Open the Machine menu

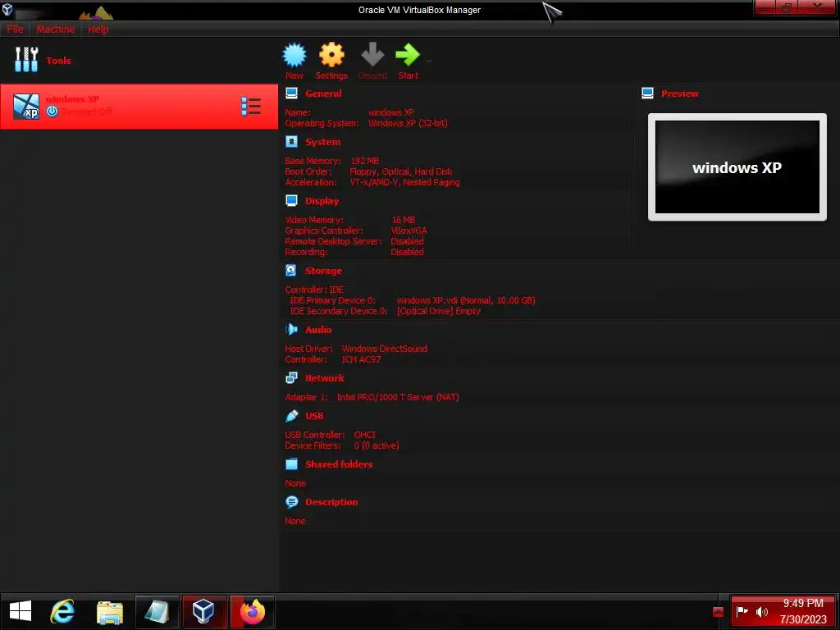[x=55, y=29]
